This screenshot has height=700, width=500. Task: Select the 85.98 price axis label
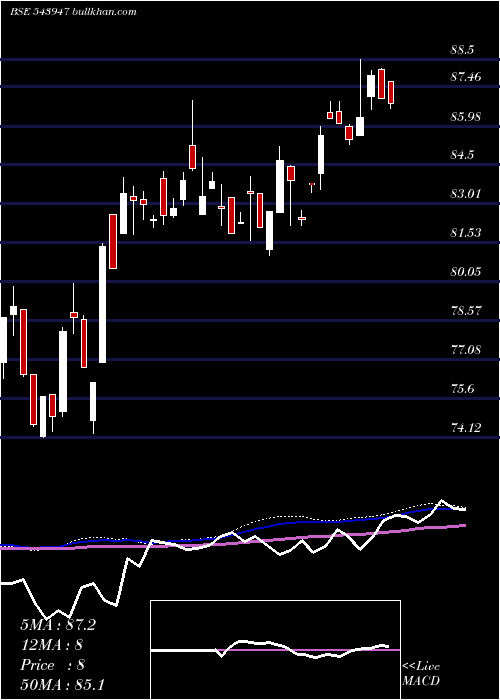coord(466,117)
